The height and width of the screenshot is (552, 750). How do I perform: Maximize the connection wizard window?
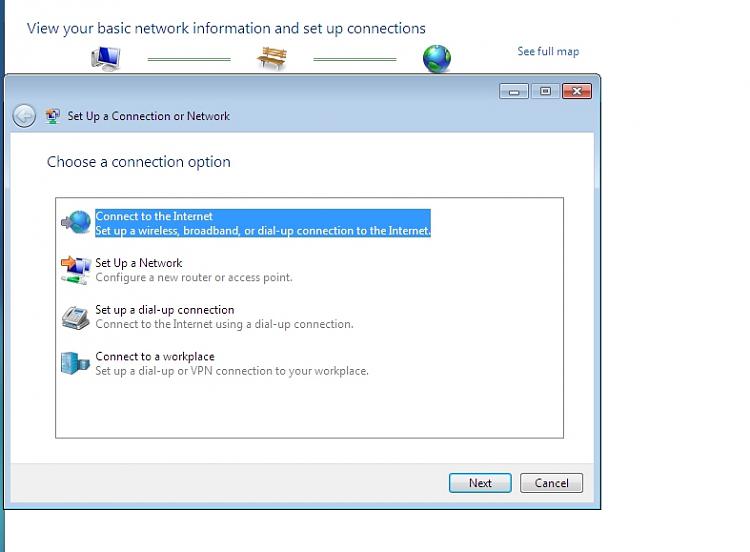click(x=545, y=91)
